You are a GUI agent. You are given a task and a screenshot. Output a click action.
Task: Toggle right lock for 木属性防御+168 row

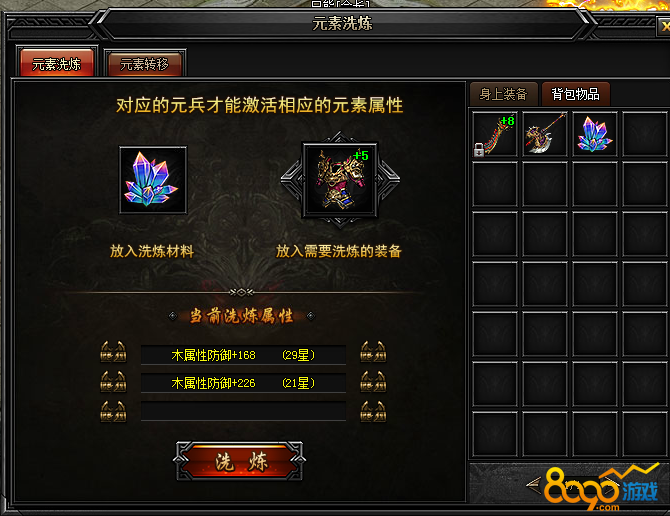coord(373,352)
